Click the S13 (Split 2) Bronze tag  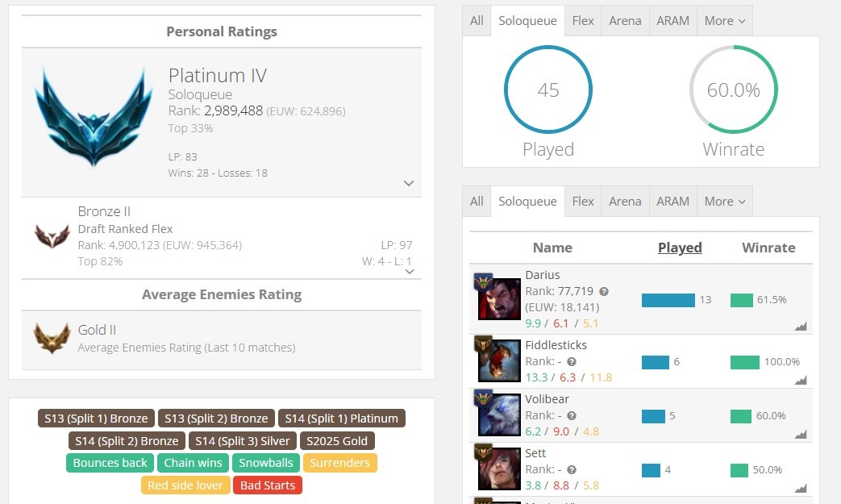tap(216, 419)
